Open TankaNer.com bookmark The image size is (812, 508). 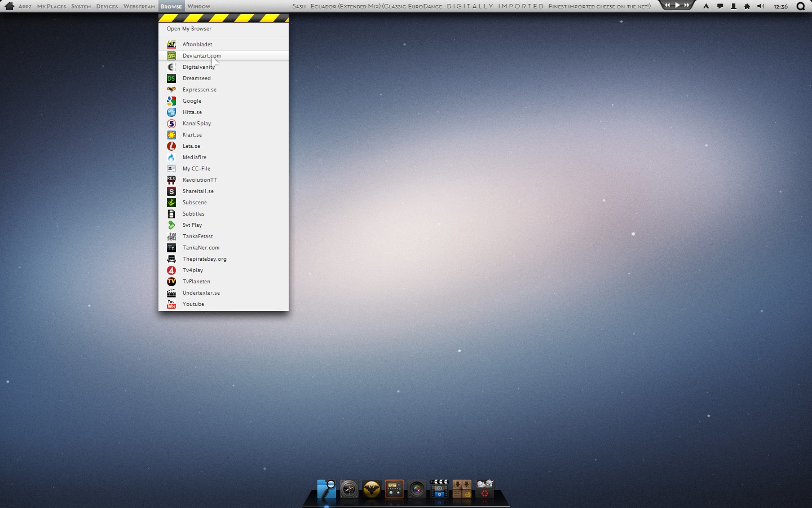[x=223, y=248]
